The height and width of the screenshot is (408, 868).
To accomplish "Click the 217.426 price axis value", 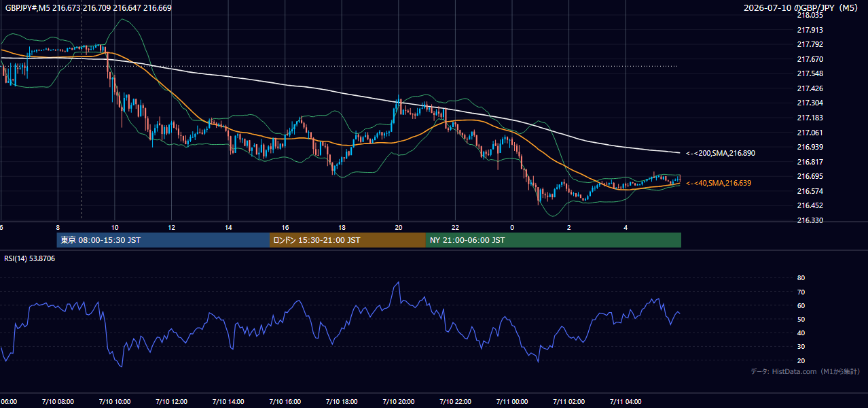I will (x=810, y=88).
